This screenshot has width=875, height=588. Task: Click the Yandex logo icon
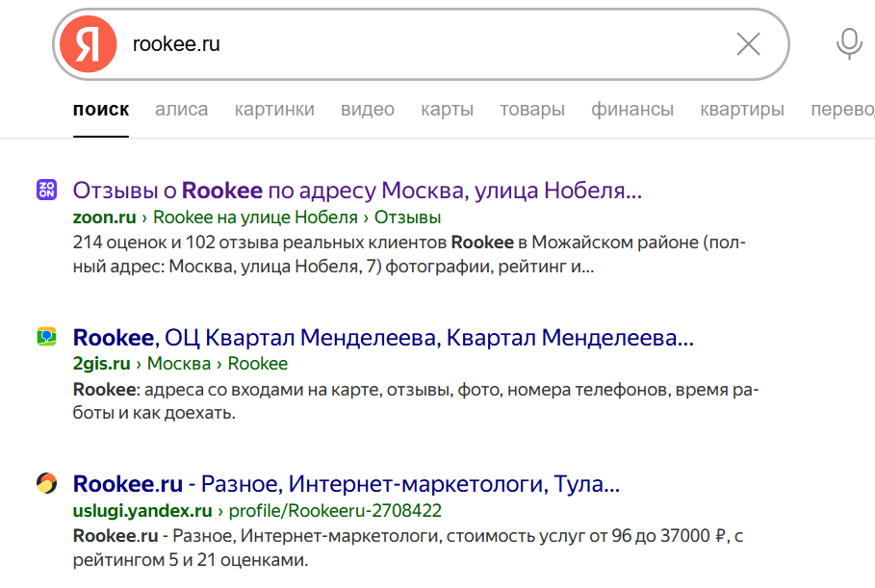click(89, 45)
